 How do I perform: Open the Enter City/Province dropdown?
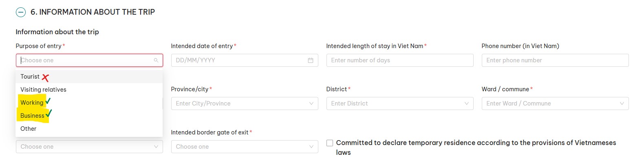(240, 103)
